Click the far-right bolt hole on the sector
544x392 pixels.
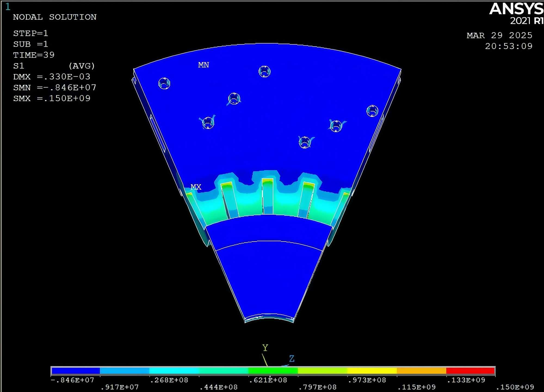click(372, 111)
